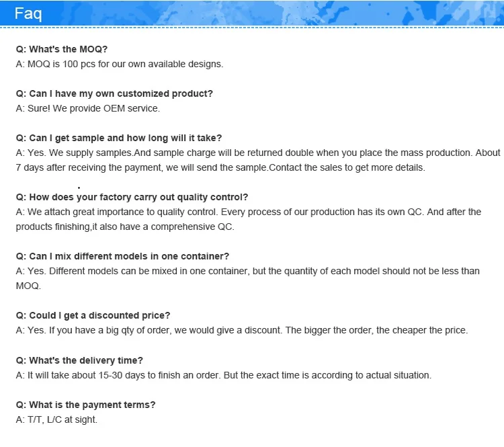Click the "T/T, L/C at sight" answer
This screenshot has width=504, height=447.
coord(56,419)
